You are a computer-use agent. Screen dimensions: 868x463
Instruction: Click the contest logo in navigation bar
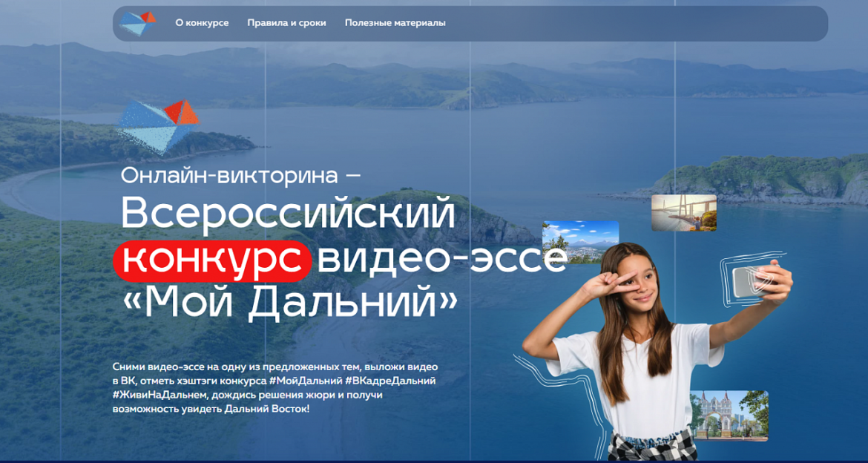[x=138, y=23]
